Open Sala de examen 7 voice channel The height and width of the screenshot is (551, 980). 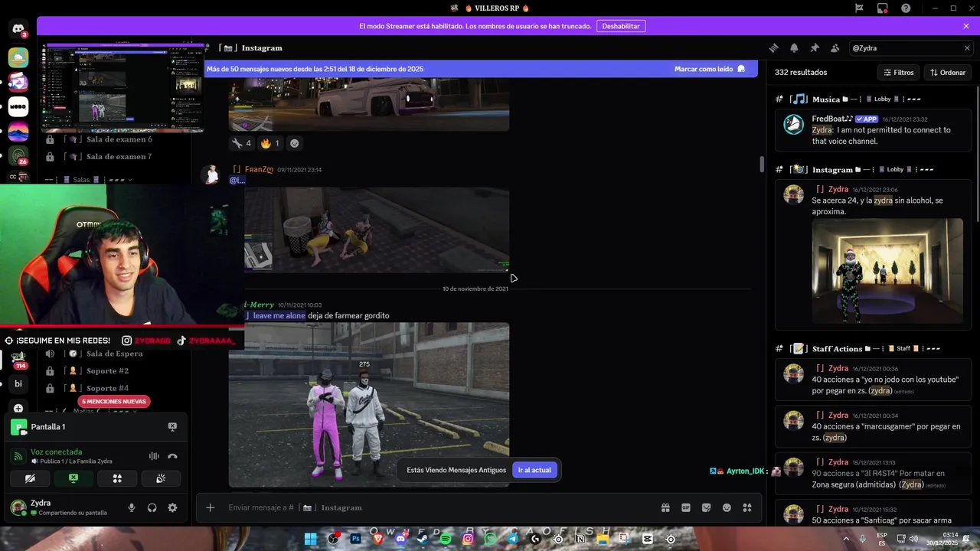pos(115,156)
